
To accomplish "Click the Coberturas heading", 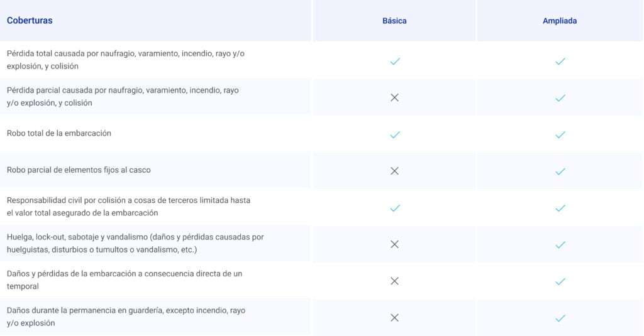I will 30,21.
